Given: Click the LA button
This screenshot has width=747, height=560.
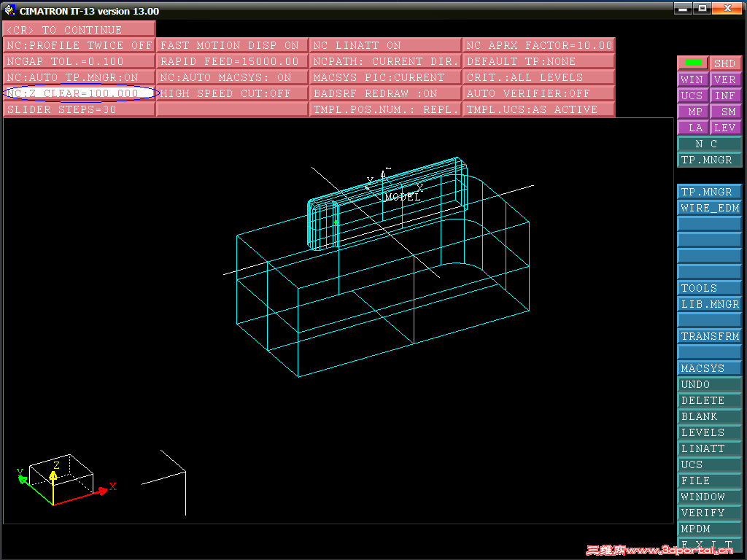Looking at the screenshot, I should point(693,128).
